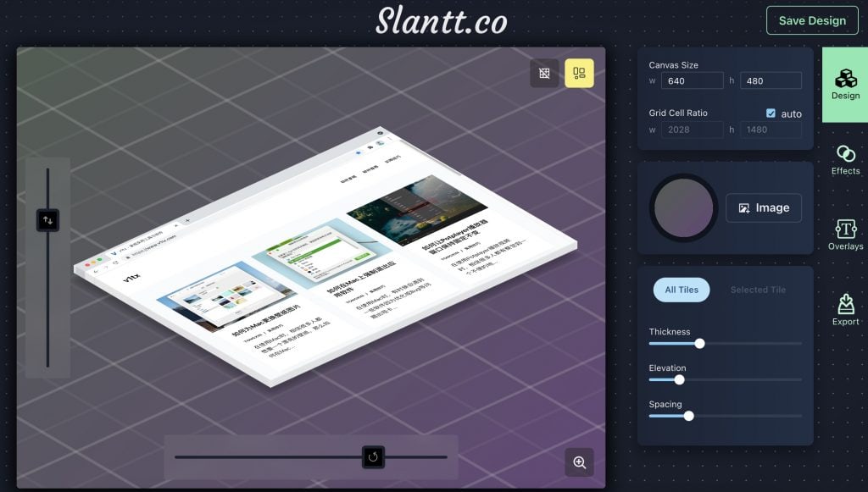Click the Canvas Size height field
Viewport: 868px width, 492px height.
(x=771, y=80)
